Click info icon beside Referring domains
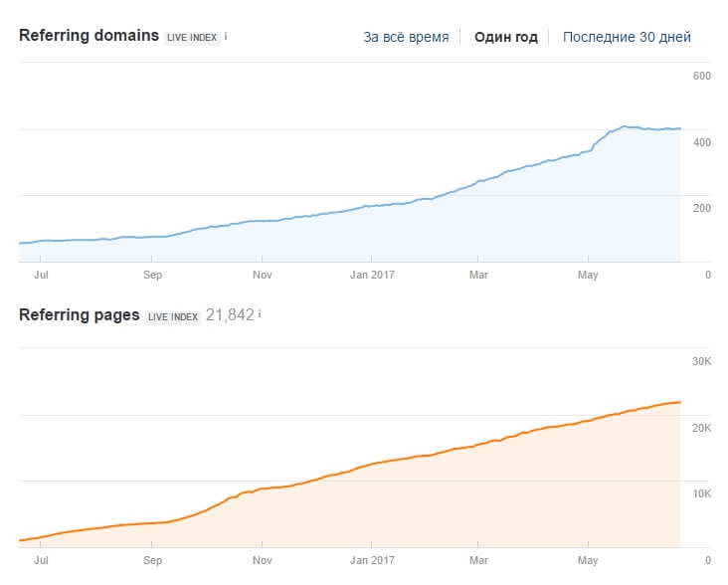Image resolution: width=728 pixels, height=585 pixels. point(226,36)
